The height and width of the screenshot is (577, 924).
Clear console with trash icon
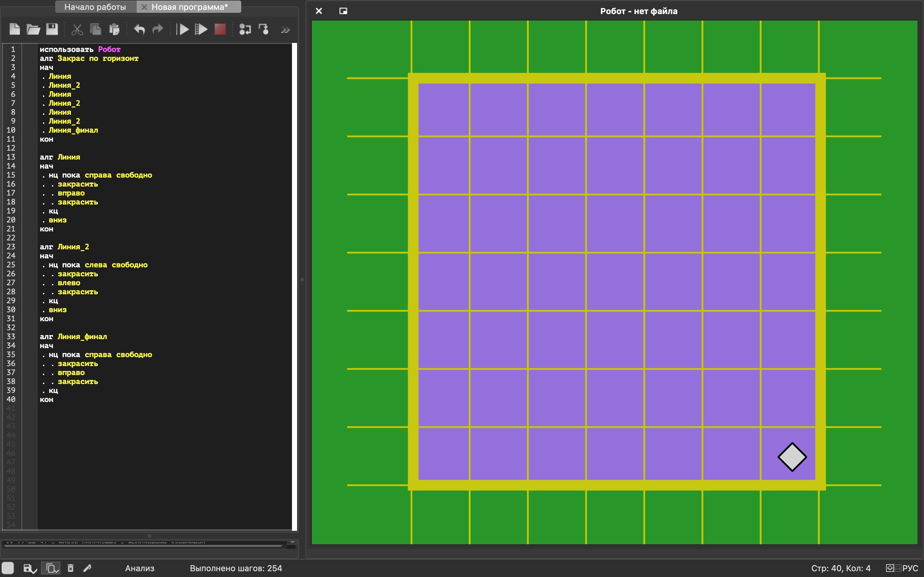coord(70,568)
